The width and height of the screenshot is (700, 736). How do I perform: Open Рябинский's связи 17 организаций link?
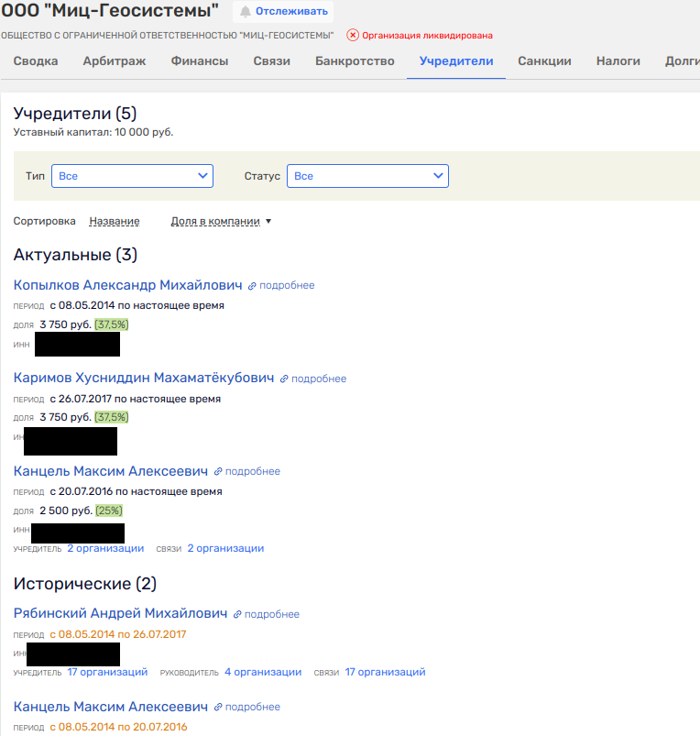[385, 672]
